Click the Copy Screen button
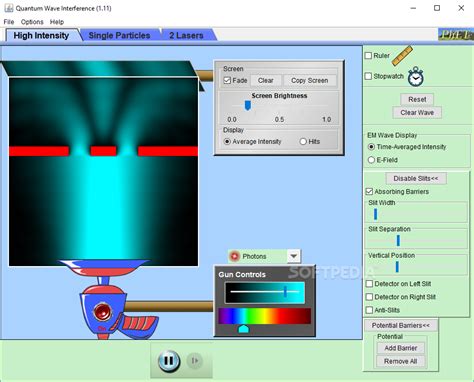This screenshot has height=382, width=474. [x=310, y=80]
